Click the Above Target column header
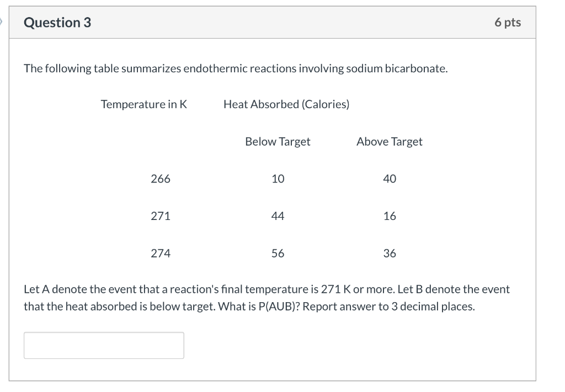The image size is (565, 392). pyautogui.click(x=389, y=141)
